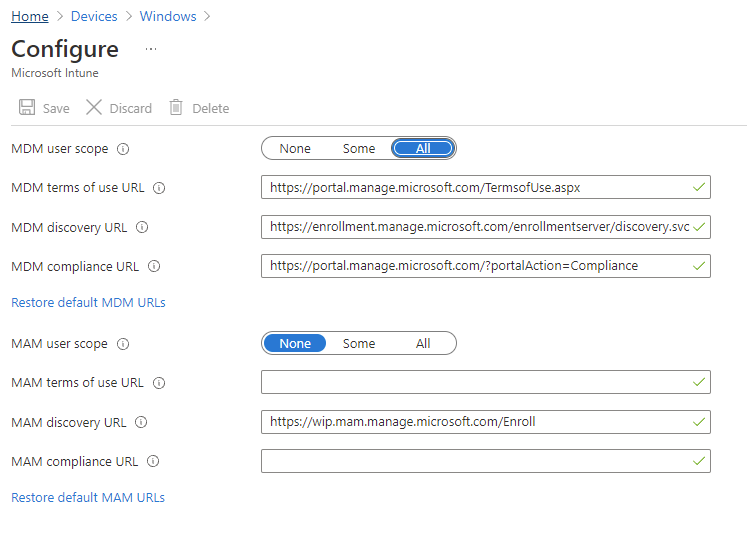Click the Discard text label in toolbar
Screen dimensions: 747x533
tap(131, 109)
